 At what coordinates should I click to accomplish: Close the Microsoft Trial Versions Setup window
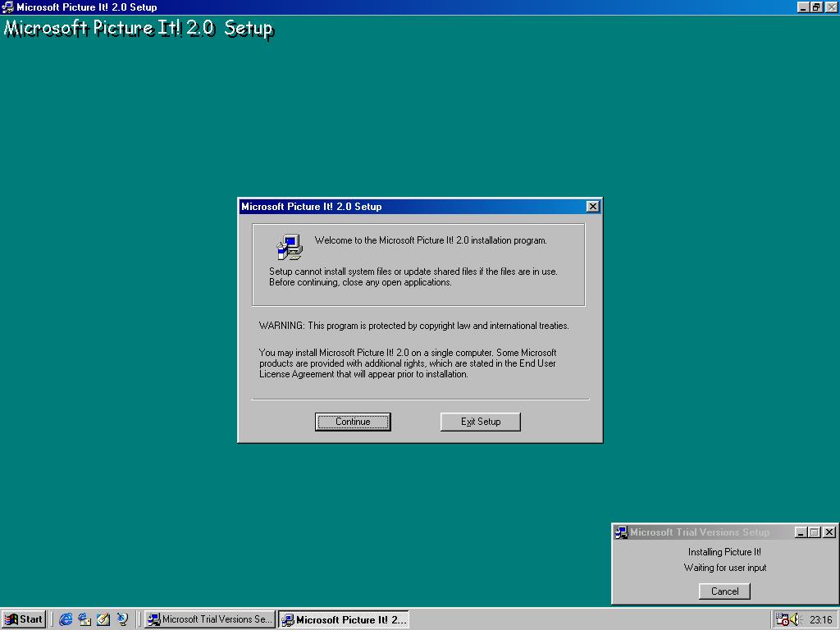[829, 532]
